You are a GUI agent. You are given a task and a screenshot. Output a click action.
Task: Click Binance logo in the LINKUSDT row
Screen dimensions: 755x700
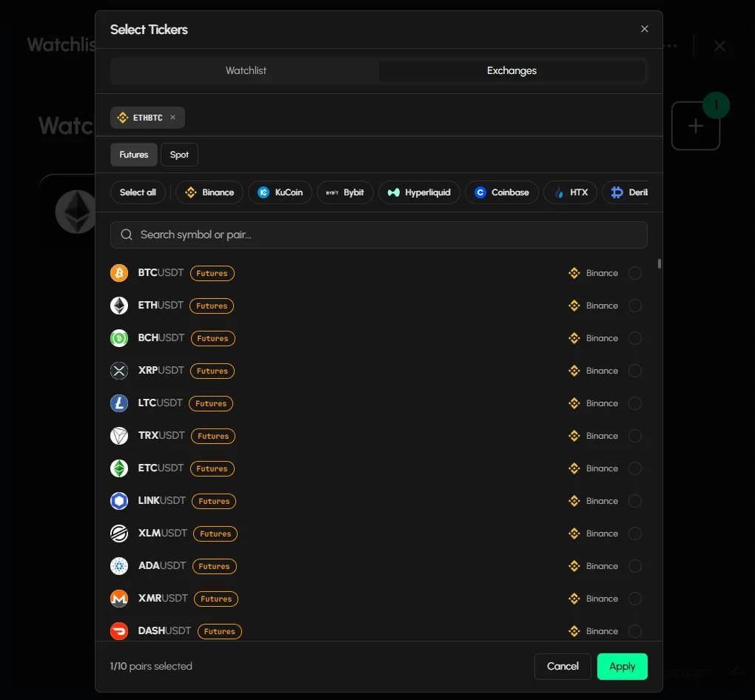point(574,501)
